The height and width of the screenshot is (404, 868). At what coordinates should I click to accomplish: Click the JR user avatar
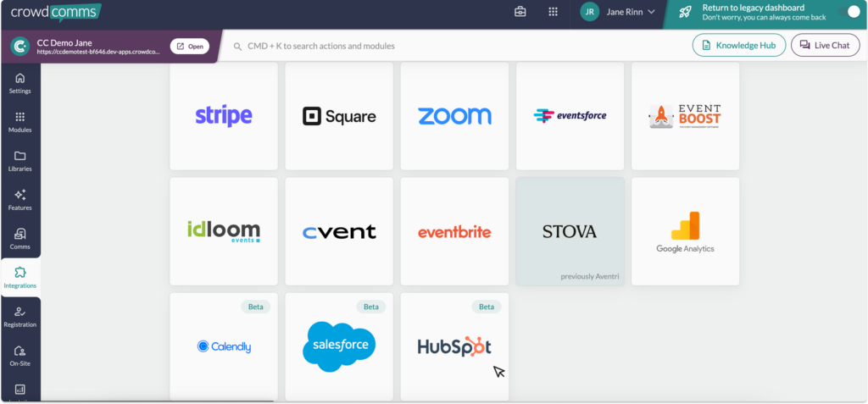(589, 12)
